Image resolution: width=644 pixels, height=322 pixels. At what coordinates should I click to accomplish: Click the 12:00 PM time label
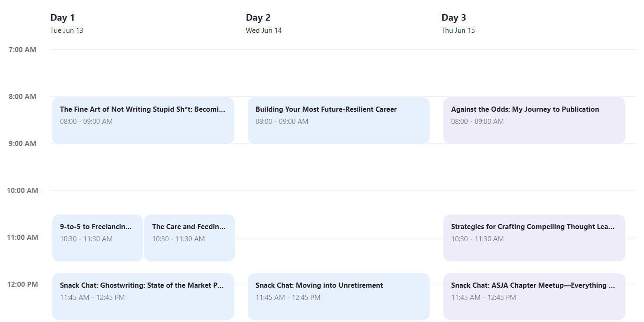point(22,284)
